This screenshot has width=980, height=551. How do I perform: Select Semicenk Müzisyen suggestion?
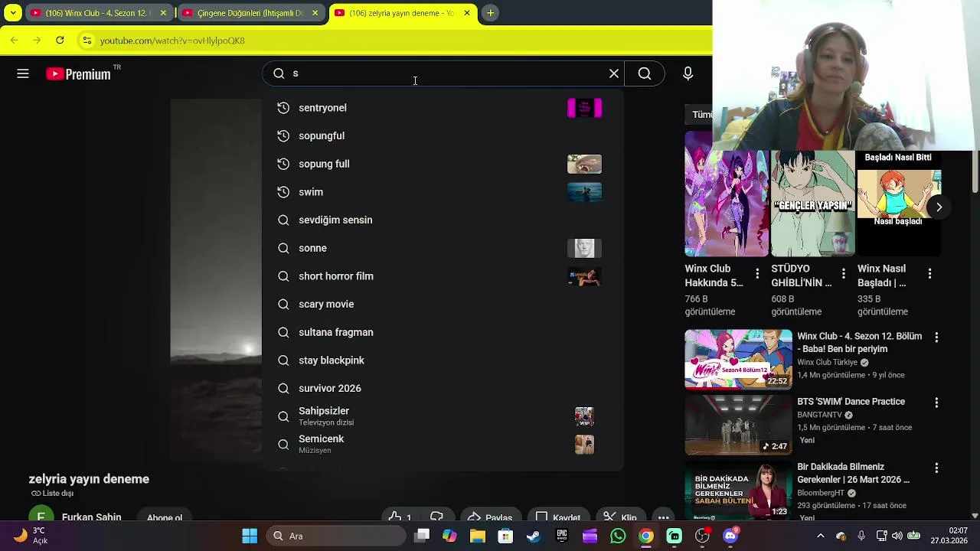coord(443,444)
